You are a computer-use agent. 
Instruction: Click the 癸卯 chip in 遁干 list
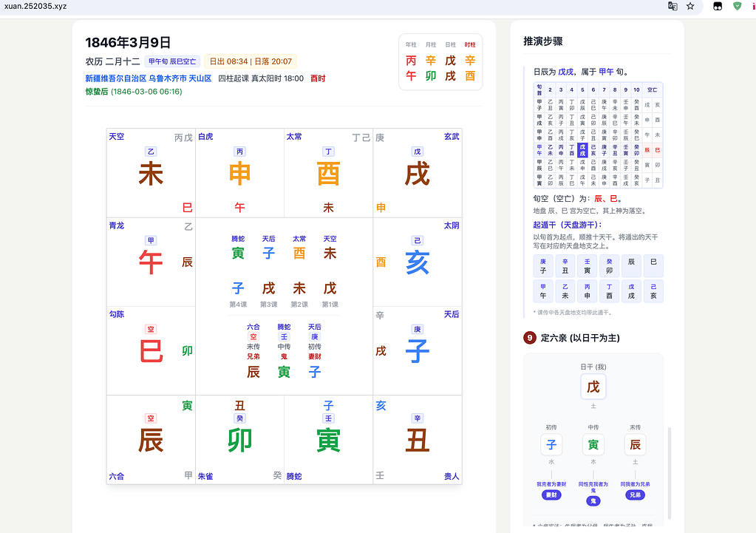[x=610, y=266]
